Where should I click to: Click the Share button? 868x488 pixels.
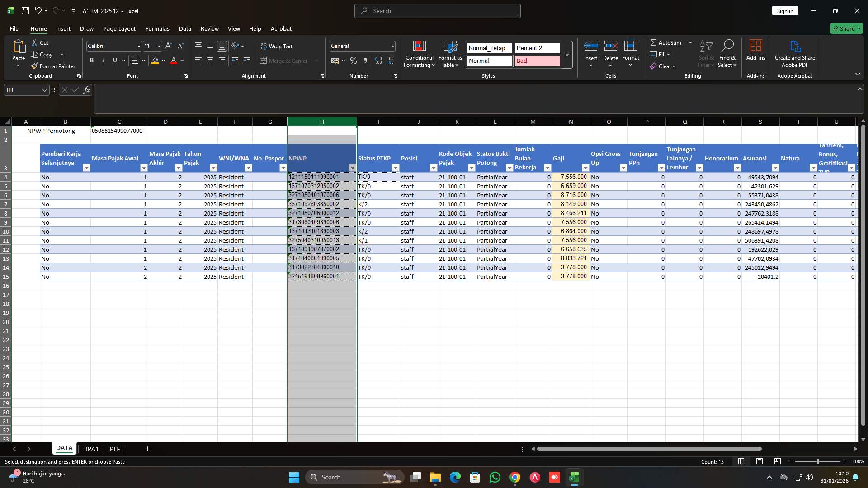coord(846,28)
